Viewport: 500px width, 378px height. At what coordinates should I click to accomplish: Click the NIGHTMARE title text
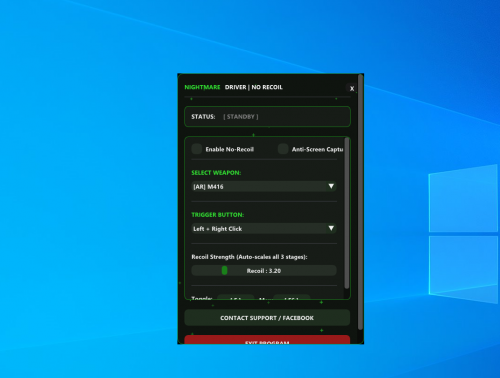[202, 87]
